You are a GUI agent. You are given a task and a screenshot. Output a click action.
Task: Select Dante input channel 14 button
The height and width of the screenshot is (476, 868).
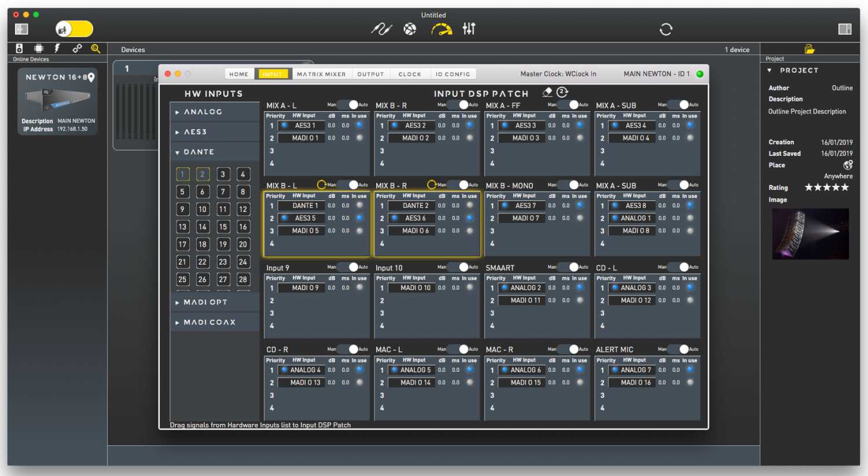(203, 227)
